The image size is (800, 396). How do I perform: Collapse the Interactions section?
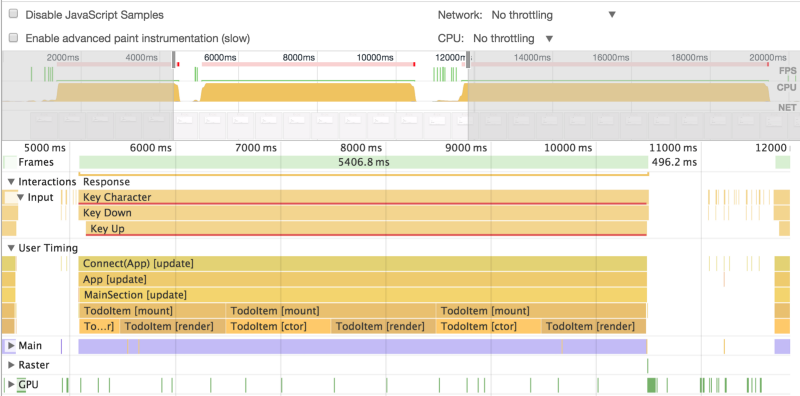pyautogui.click(x=11, y=182)
